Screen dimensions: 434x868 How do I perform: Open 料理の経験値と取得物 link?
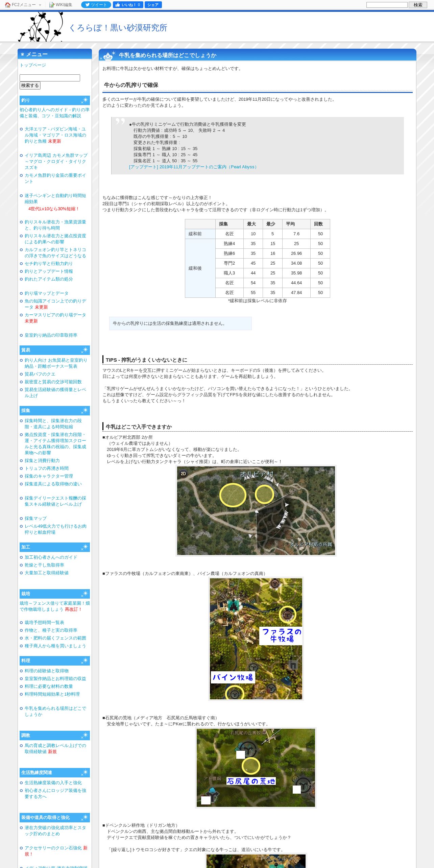coord(46,671)
